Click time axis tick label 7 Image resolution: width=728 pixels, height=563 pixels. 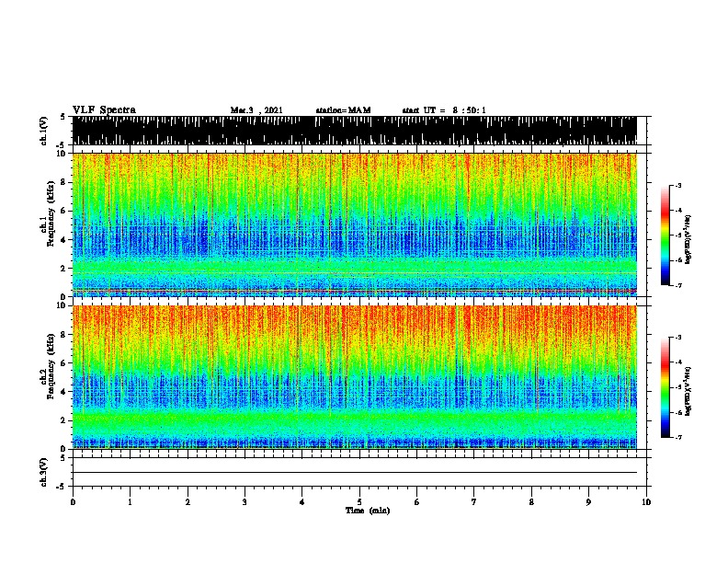[474, 502]
